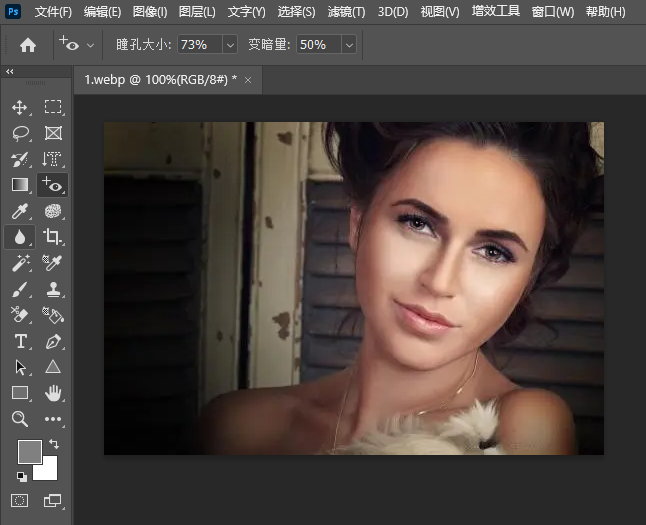The width and height of the screenshot is (646, 525).
Task: Select the Rectangular Marquee tool
Action: pos(53,107)
